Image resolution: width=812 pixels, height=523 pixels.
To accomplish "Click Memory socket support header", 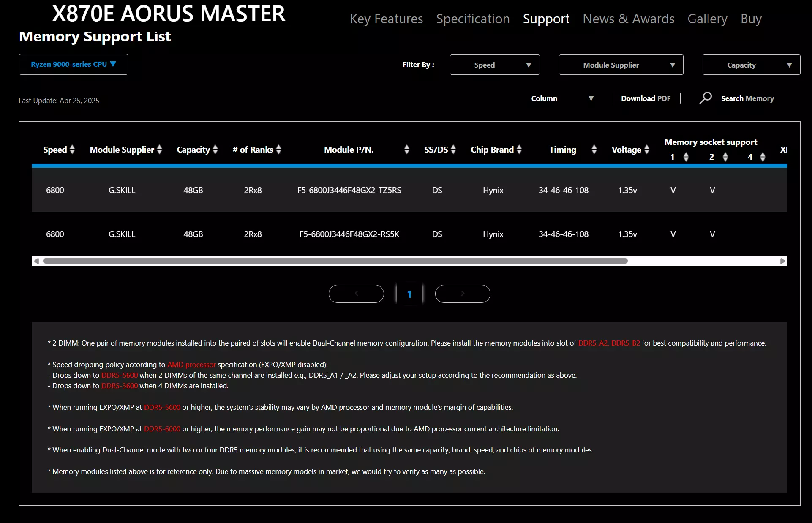I will [x=711, y=142].
